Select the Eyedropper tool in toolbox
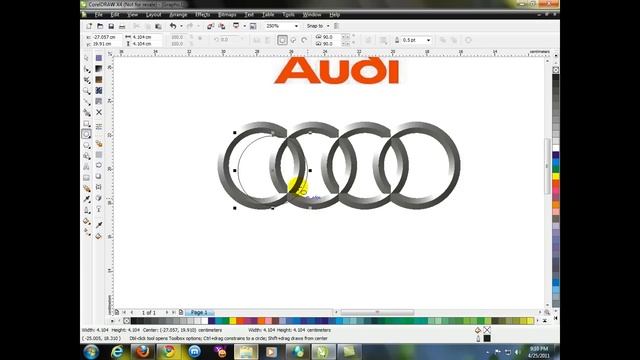This screenshot has width=640, height=360. [x=87, y=199]
